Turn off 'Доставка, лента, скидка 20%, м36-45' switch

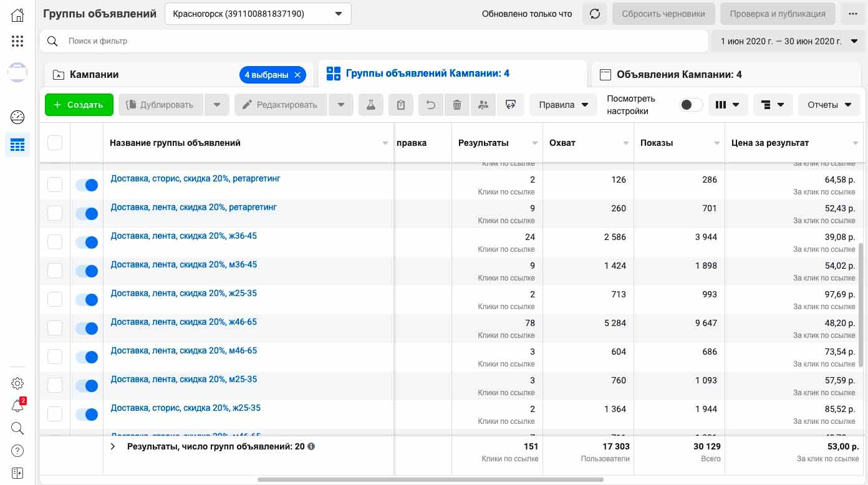pyautogui.click(x=87, y=271)
